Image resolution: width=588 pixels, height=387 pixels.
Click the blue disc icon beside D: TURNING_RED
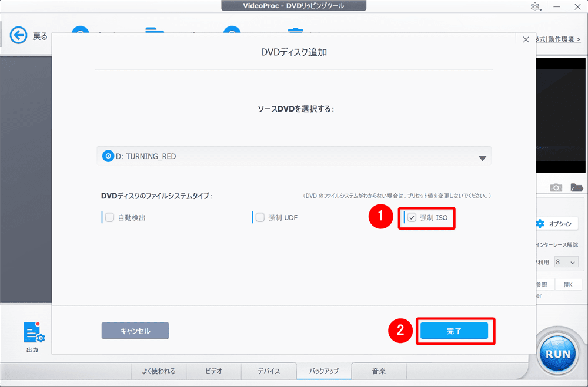[108, 156]
